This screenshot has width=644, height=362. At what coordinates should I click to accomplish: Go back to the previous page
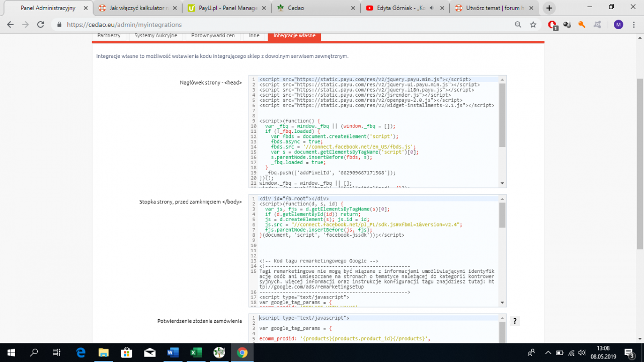coord(11,24)
